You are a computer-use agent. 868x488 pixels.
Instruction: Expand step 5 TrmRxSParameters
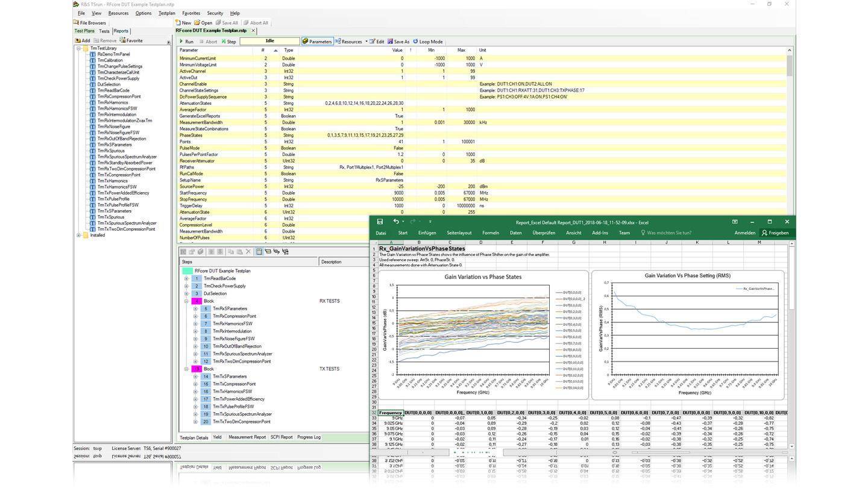click(x=195, y=308)
